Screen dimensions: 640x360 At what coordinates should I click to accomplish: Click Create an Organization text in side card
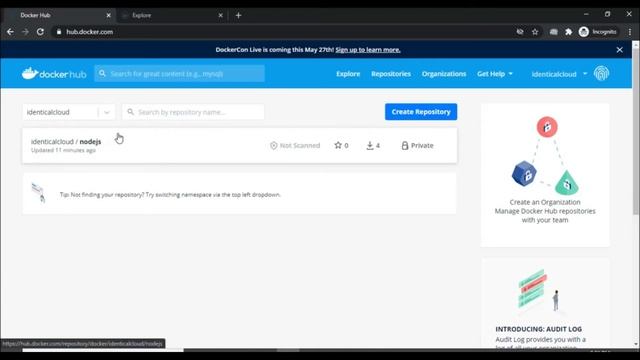pos(545,202)
